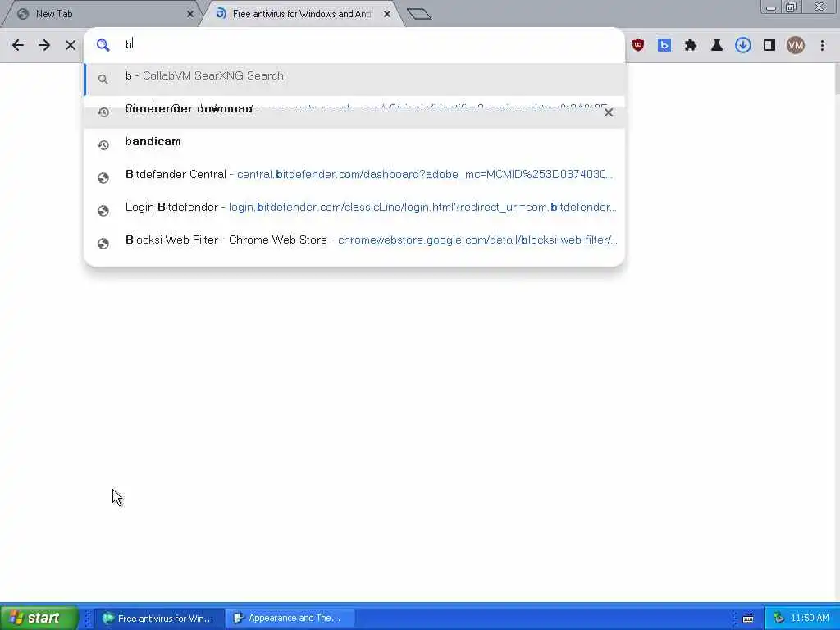Click the tray network status icon
The image size is (840, 630).
778,619
